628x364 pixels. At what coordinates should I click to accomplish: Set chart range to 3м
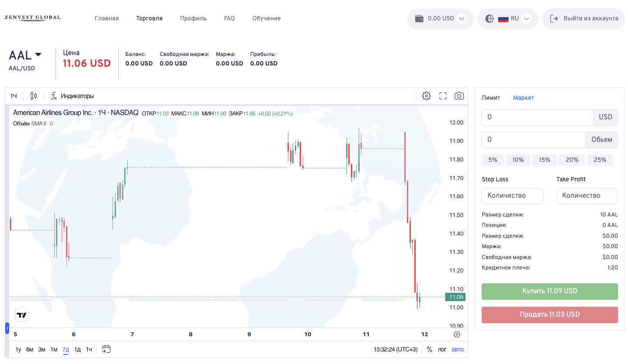42,349
